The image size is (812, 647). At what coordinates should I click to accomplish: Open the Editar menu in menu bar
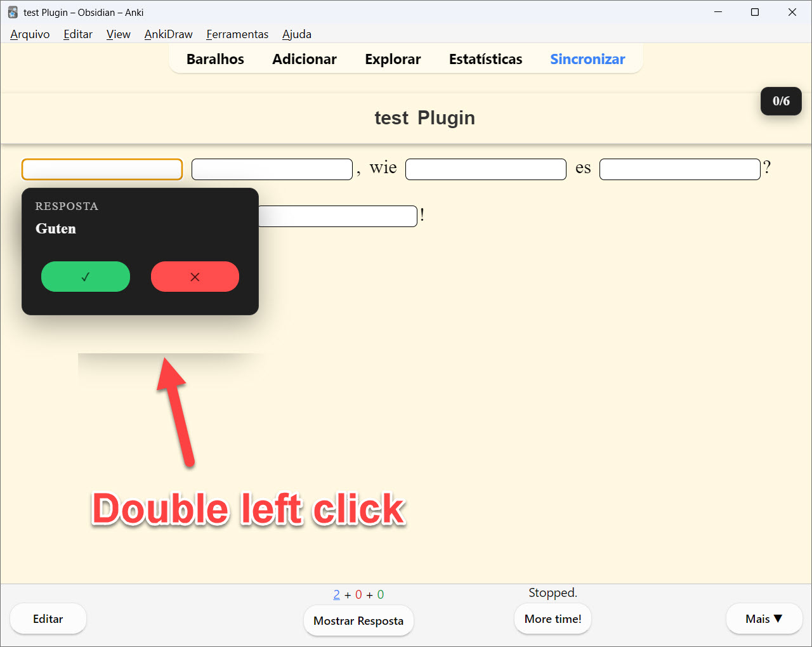78,34
